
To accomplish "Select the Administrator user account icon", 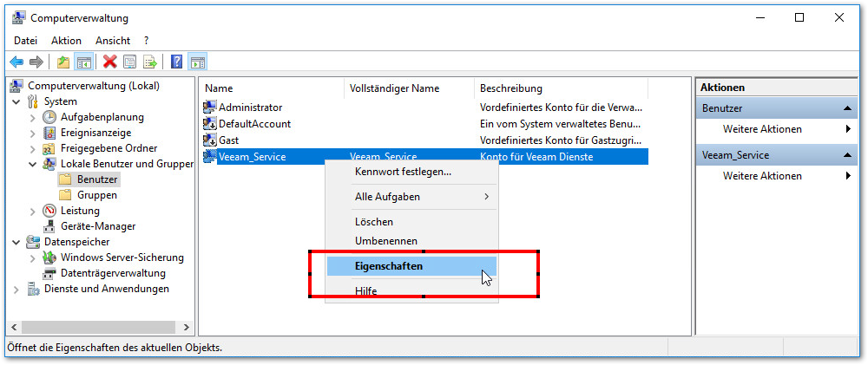I will [x=209, y=108].
